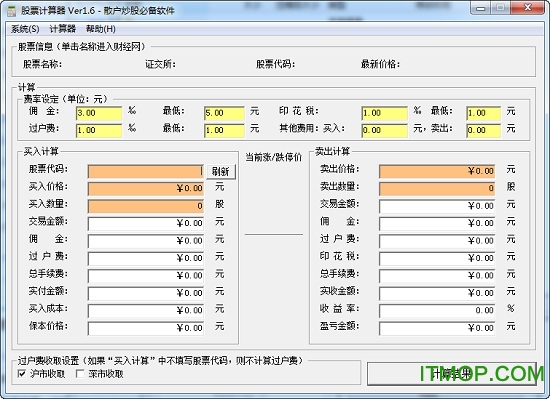Close the 股票计算器 window

point(527,8)
